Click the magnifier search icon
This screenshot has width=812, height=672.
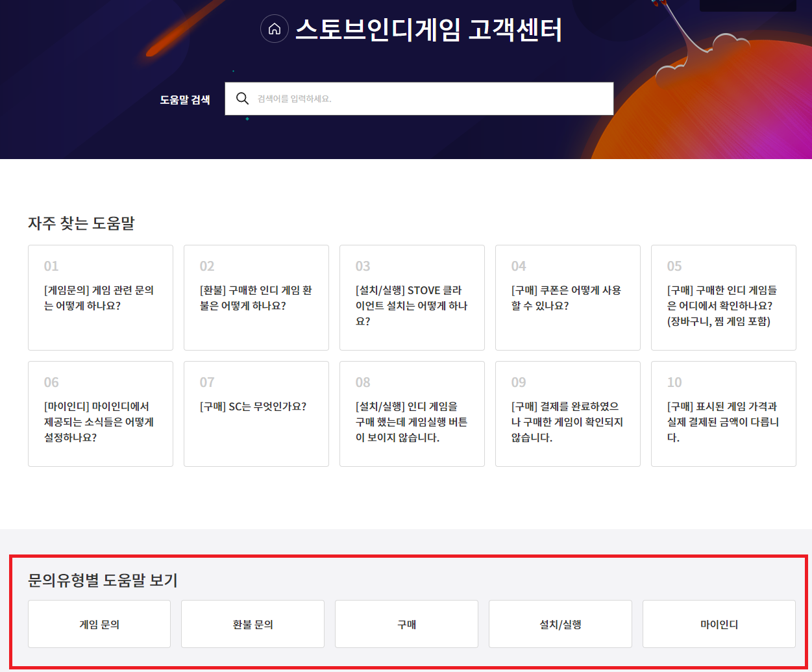coord(242,99)
